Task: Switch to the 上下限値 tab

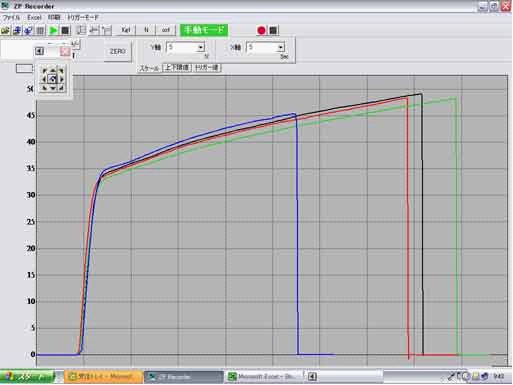Action: tap(177, 68)
